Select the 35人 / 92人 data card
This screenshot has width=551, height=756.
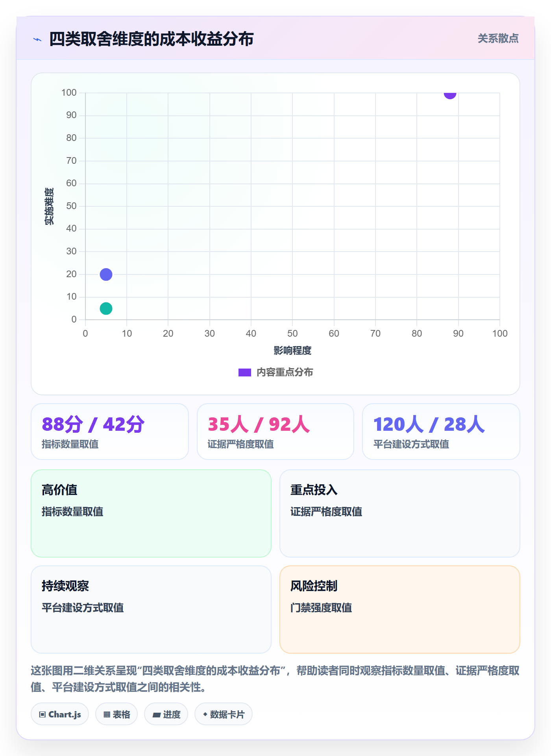(275, 432)
